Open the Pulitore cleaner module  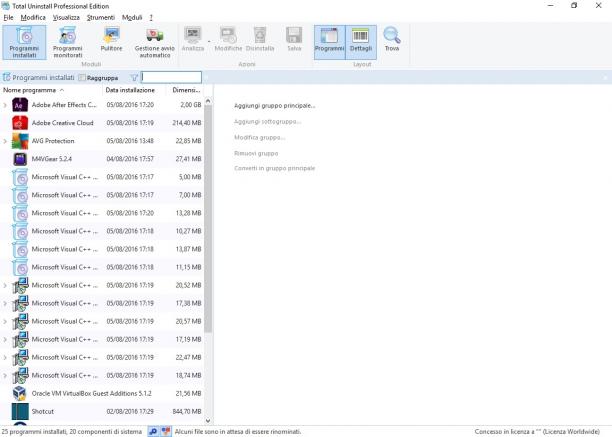tap(112, 39)
